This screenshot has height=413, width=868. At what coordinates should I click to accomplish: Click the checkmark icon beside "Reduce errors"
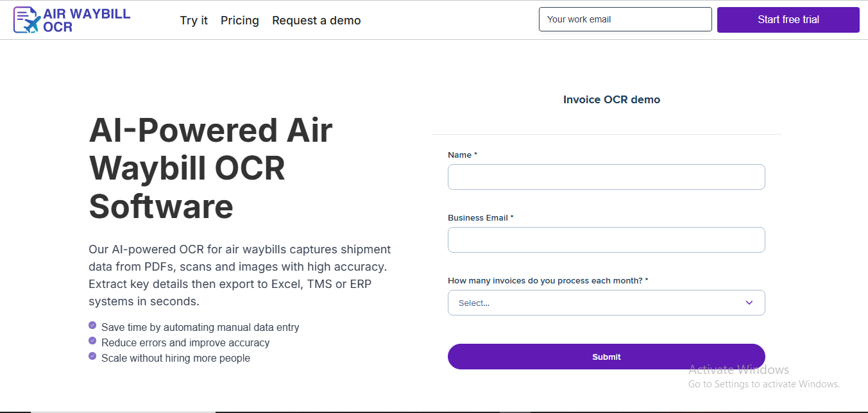[x=92, y=341]
